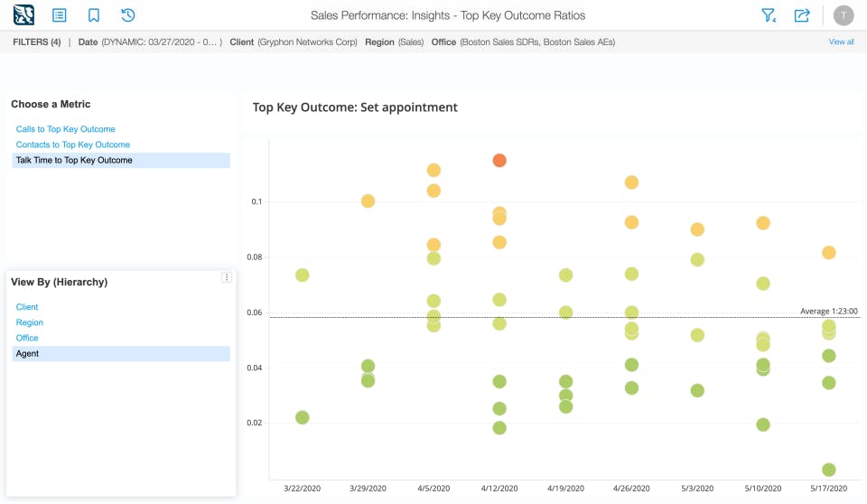Viewport: 867px width, 504px height.
Task: View by Client hierarchy level
Action: coord(27,307)
